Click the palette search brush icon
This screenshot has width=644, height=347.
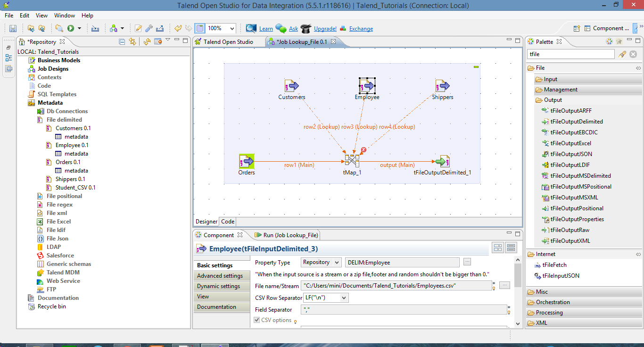tap(622, 54)
